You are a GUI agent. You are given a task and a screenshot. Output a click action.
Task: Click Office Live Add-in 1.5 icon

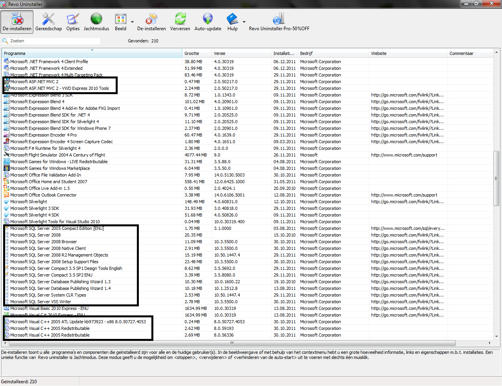click(x=6, y=188)
